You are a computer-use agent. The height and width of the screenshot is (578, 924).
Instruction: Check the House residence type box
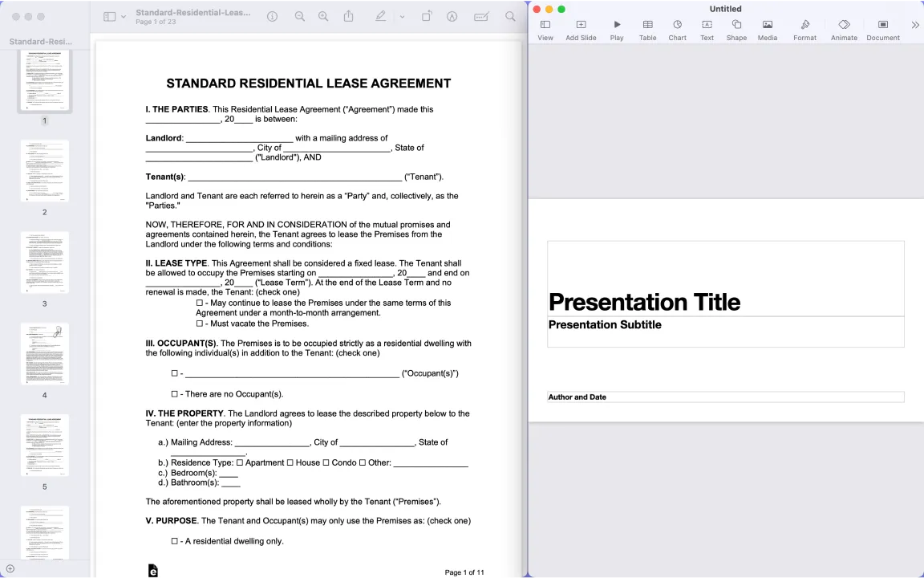(290, 463)
